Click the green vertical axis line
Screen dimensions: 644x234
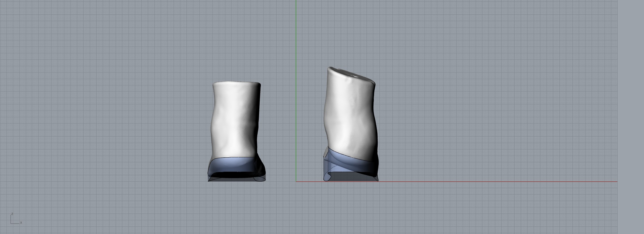coord(296,88)
